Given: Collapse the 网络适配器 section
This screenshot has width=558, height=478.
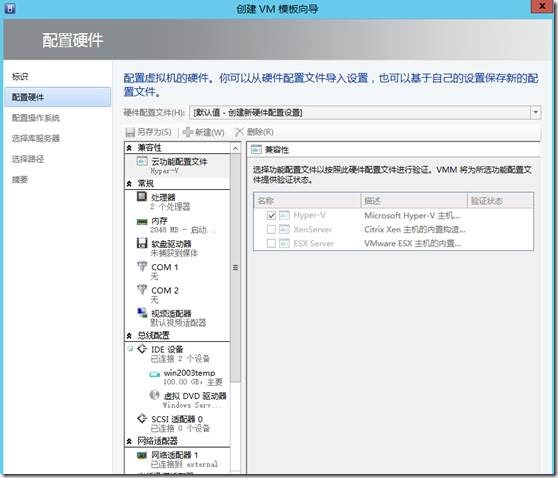Looking at the screenshot, I should click(129, 441).
